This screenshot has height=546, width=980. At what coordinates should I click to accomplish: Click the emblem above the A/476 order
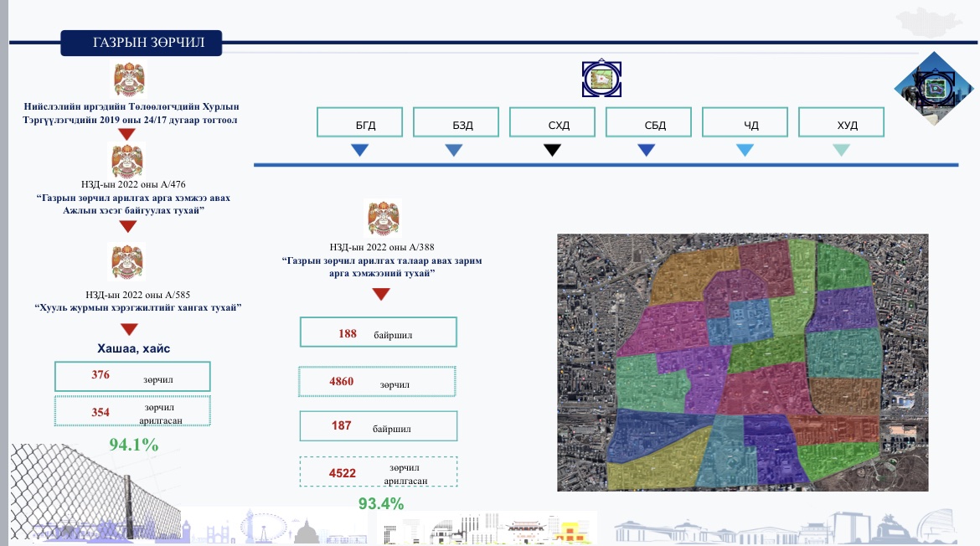pyautogui.click(x=128, y=160)
